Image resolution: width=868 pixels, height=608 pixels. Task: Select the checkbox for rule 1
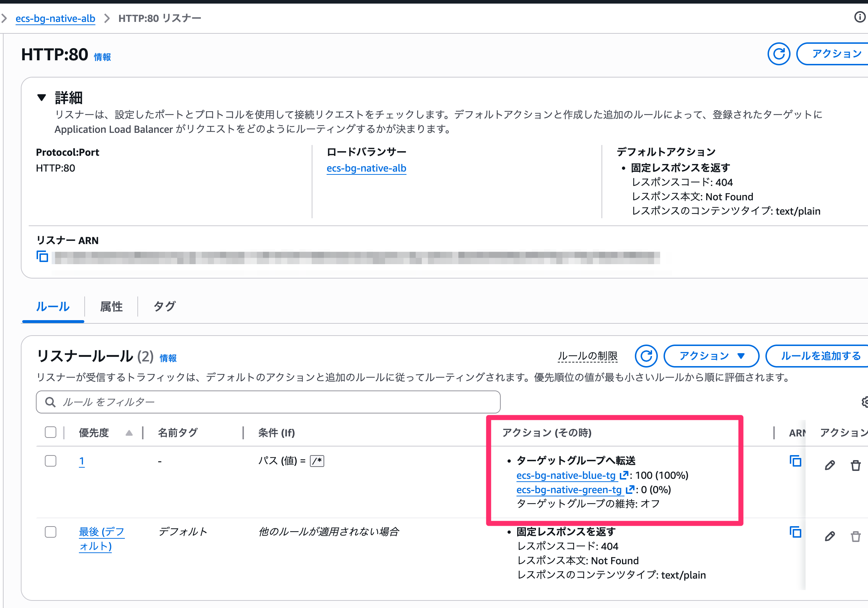[x=50, y=461]
